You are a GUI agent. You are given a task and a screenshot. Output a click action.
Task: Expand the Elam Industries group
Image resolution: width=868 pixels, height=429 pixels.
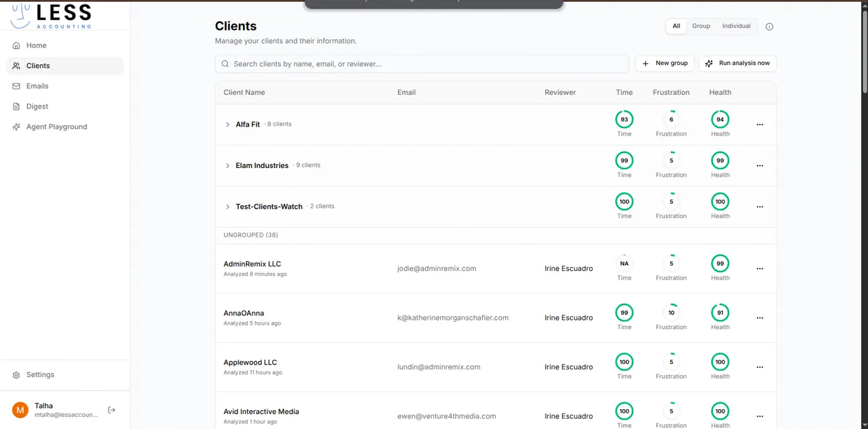[x=228, y=166]
